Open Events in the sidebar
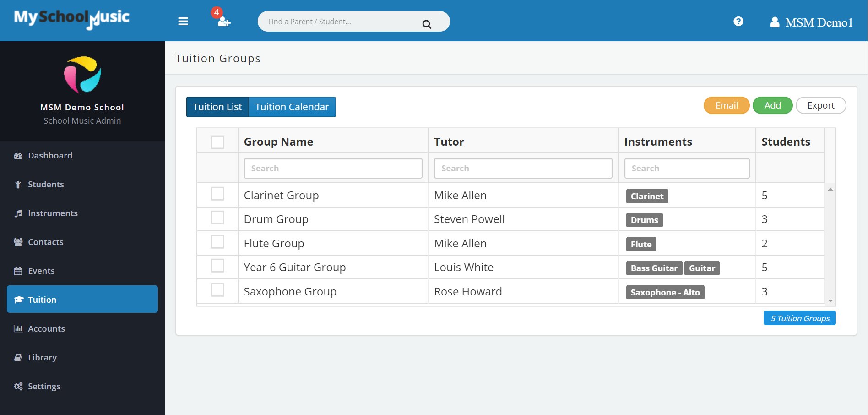Viewport: 868px width, 415px height. coord(82,271)
